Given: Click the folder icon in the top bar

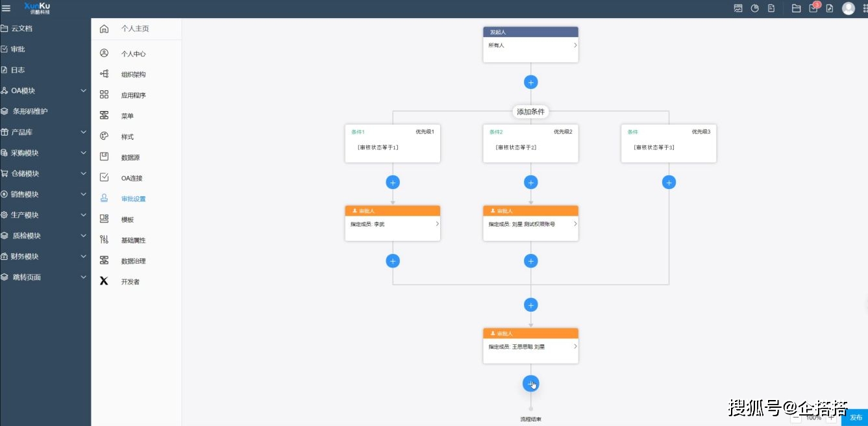Looking at the screenshot, I should click(796, 8).
